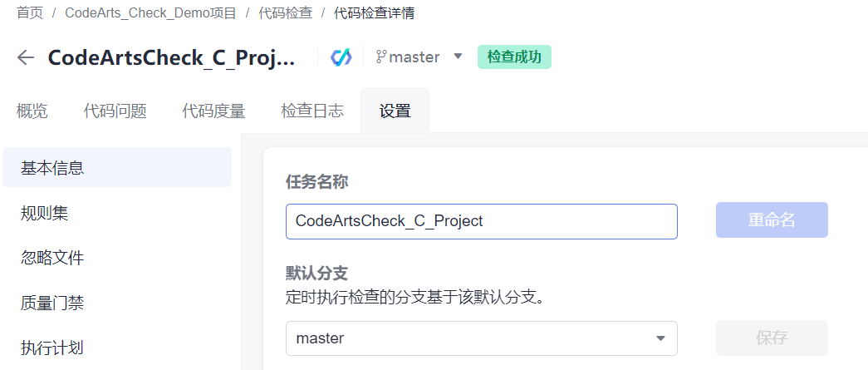Screen dimensions: 868x370
Task: Open the 忽略文件 settings section
Action: [52, 258]
